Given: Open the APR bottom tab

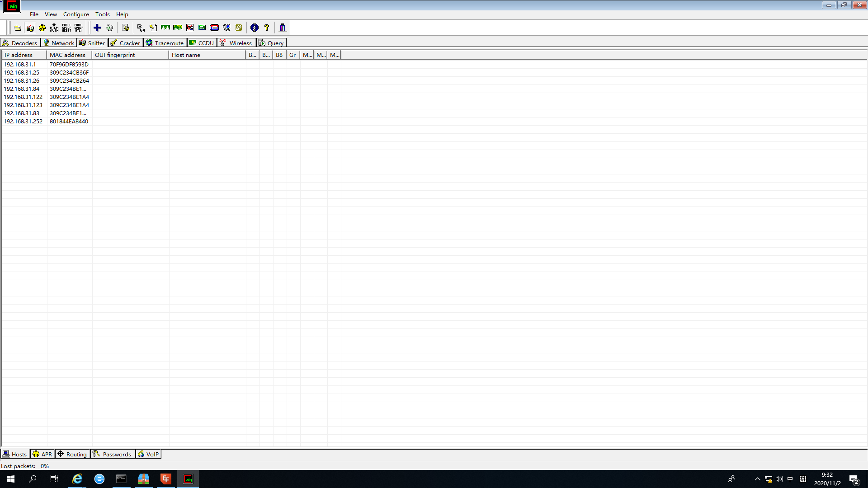Looking at the screenshot, I should pos(42,454).
